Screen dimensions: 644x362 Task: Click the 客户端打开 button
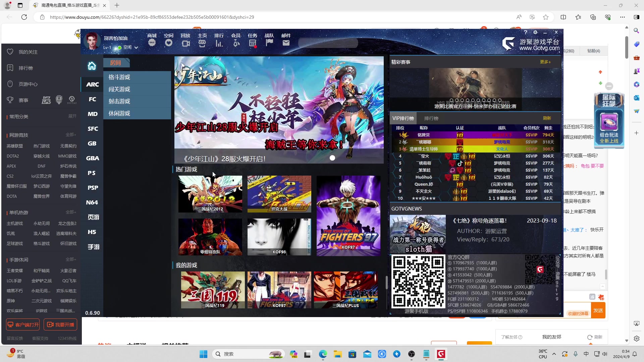coord(23,325)
